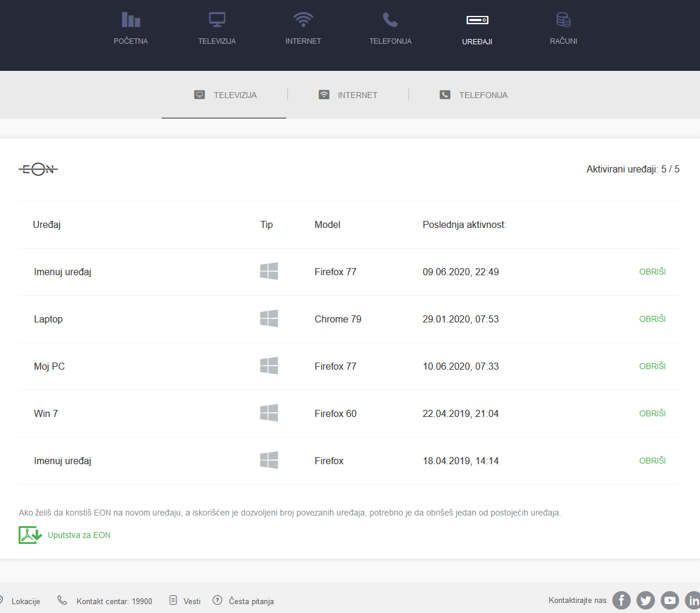
Task: Open RAČUNI in the main menu
Action: (x=564, y=41)
